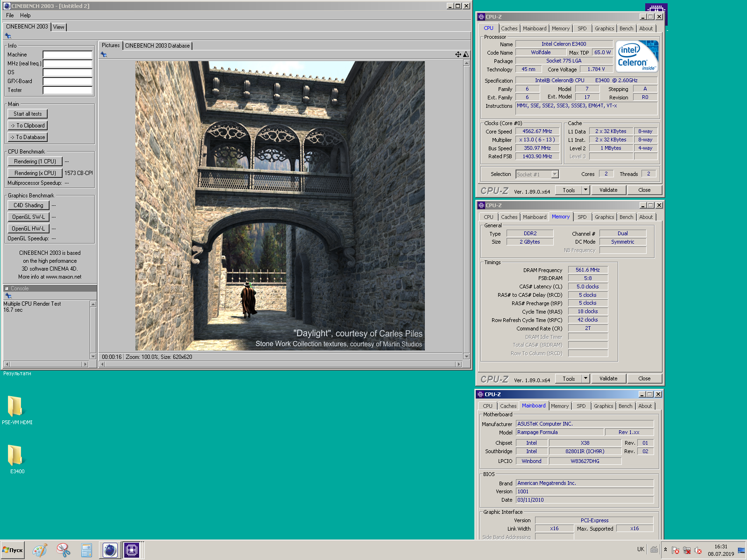Click the action center flag tray icon
The width and height of the screenshot is (747, 560).
(x=675, y=551)
